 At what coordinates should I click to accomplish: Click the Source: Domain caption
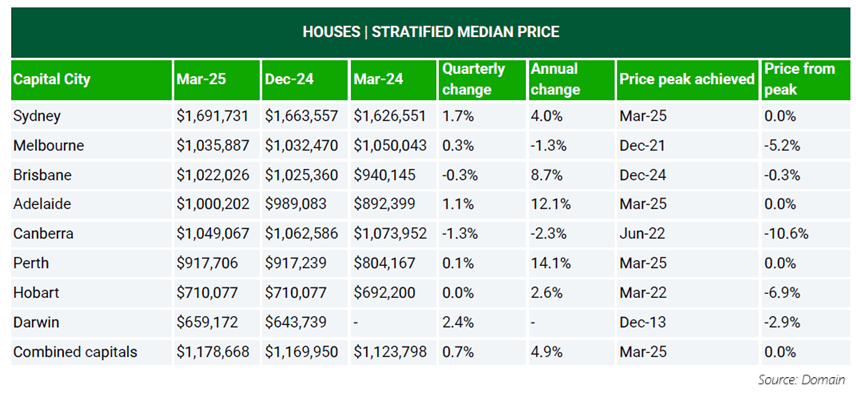801,379
